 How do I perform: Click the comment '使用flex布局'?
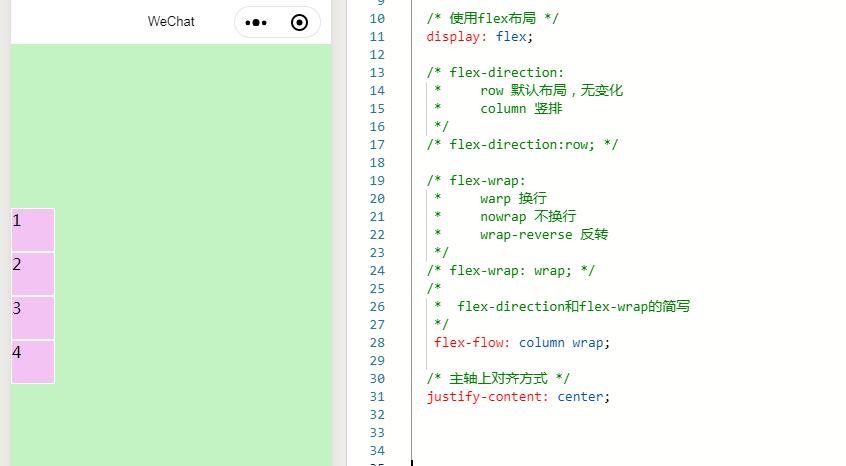(x=493, y=18)
